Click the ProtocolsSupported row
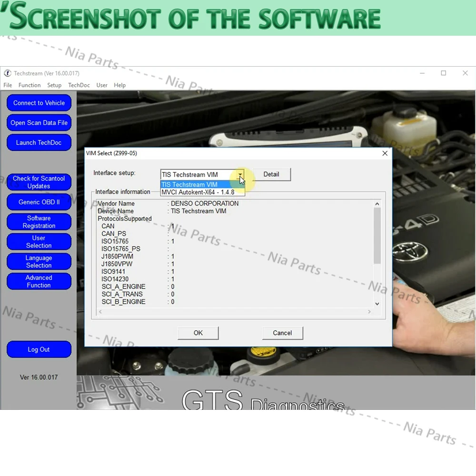 click(125, 218)
